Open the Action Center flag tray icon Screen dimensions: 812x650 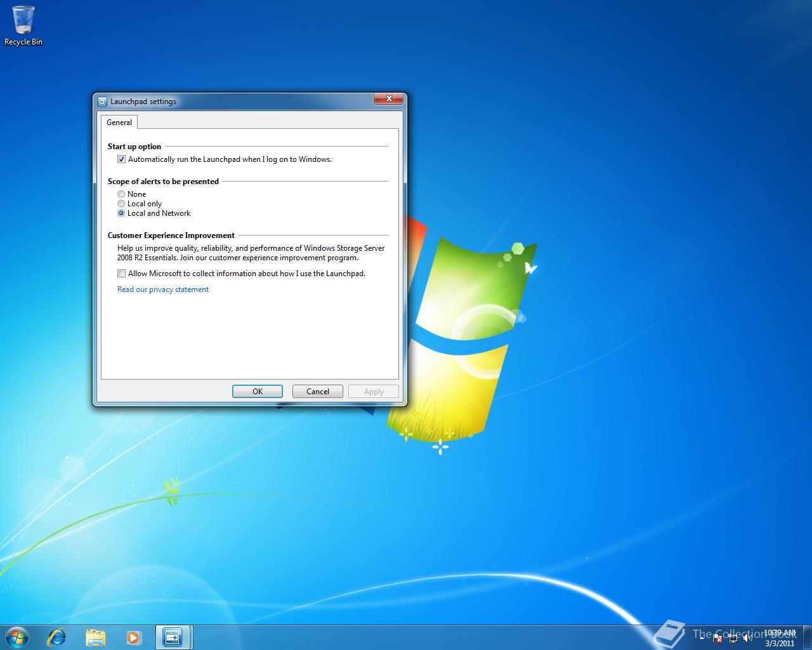[x=717, y=639]
